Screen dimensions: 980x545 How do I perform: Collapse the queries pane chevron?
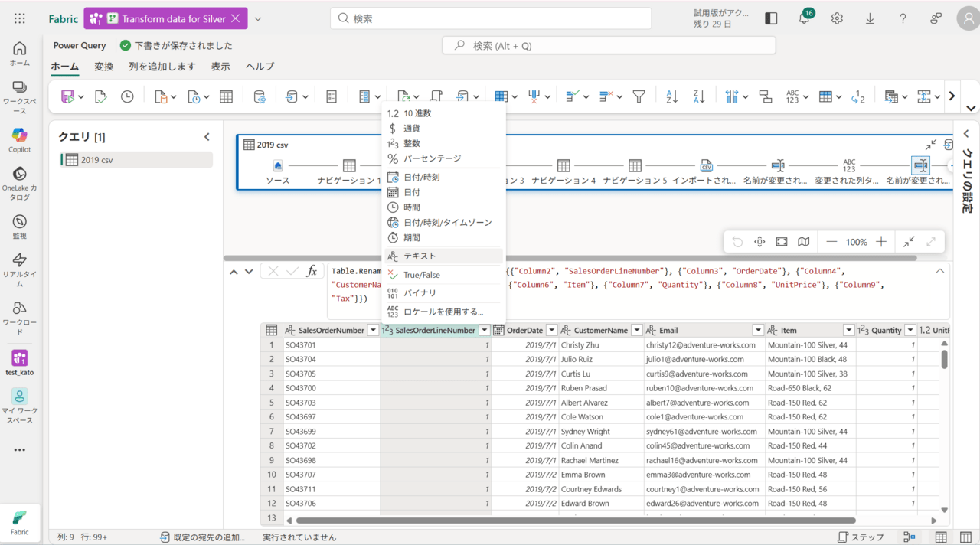click(x=207, y=137)
